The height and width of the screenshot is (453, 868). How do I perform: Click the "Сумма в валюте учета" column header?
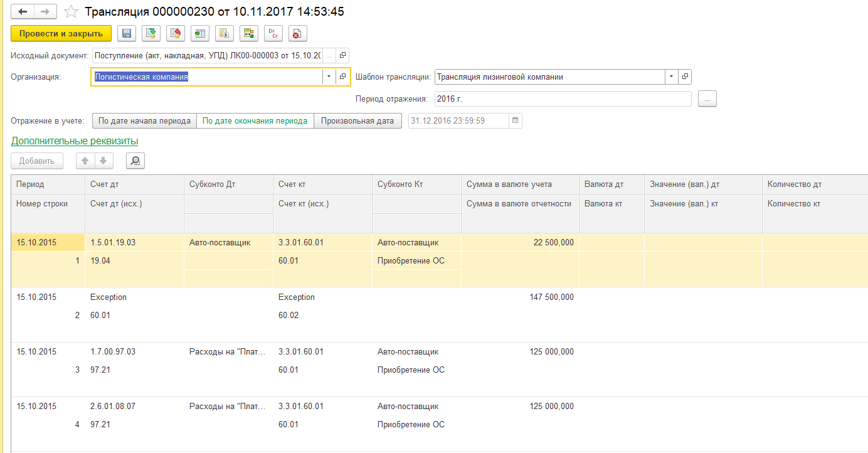[x=509, y=184]
